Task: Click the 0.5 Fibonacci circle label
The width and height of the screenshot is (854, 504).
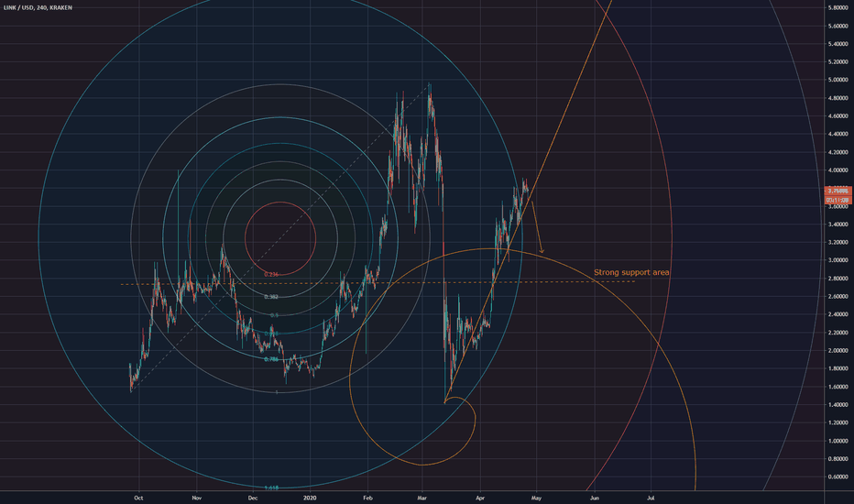Action: point(275,315)
